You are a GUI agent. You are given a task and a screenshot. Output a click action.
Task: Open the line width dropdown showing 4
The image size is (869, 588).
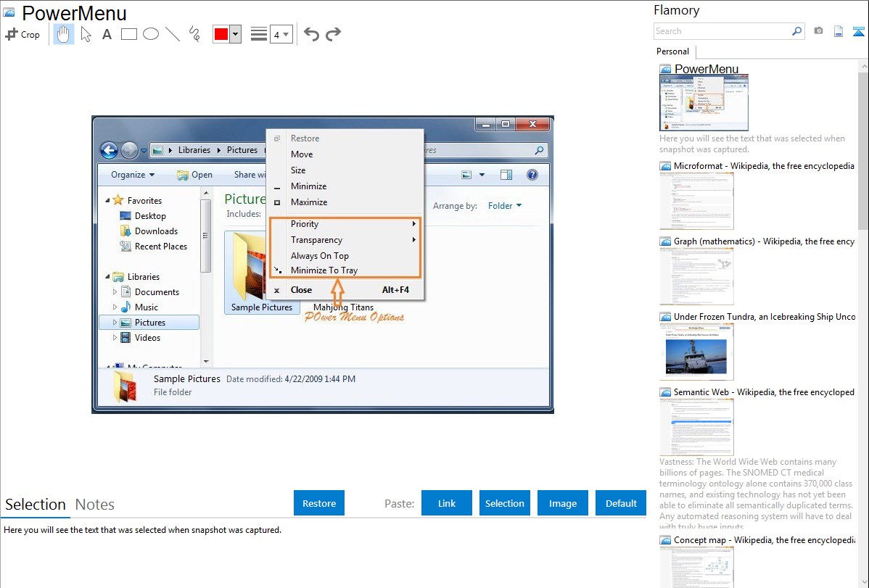coord(281,34)
